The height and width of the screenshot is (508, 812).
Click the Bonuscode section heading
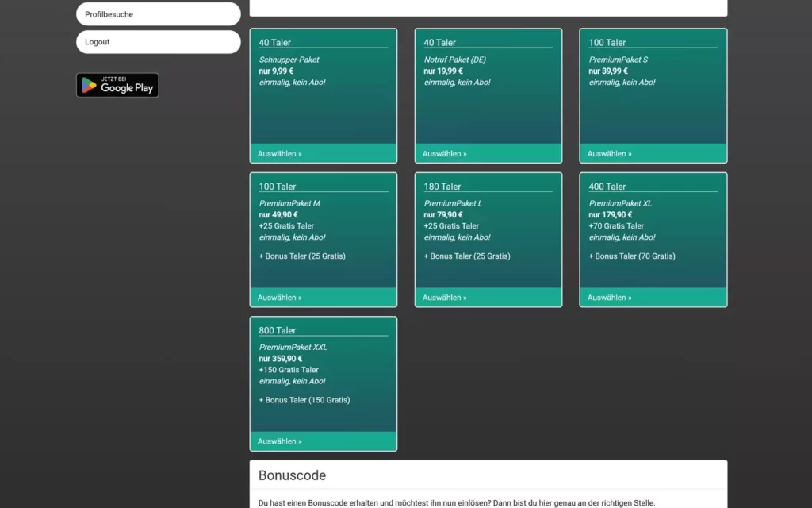(292, 475)
